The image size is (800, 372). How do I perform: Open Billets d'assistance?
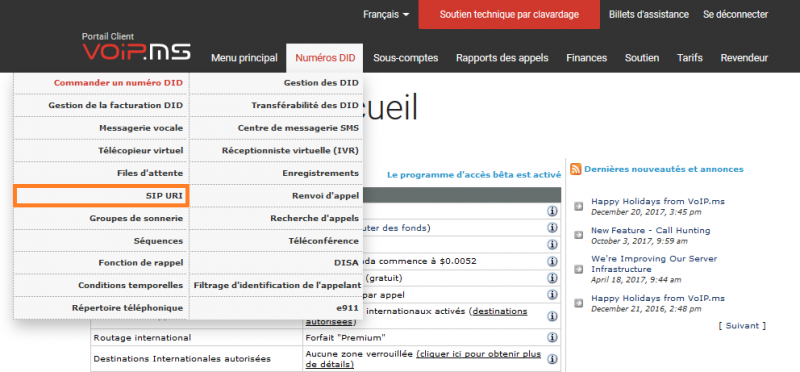(648, 15)
